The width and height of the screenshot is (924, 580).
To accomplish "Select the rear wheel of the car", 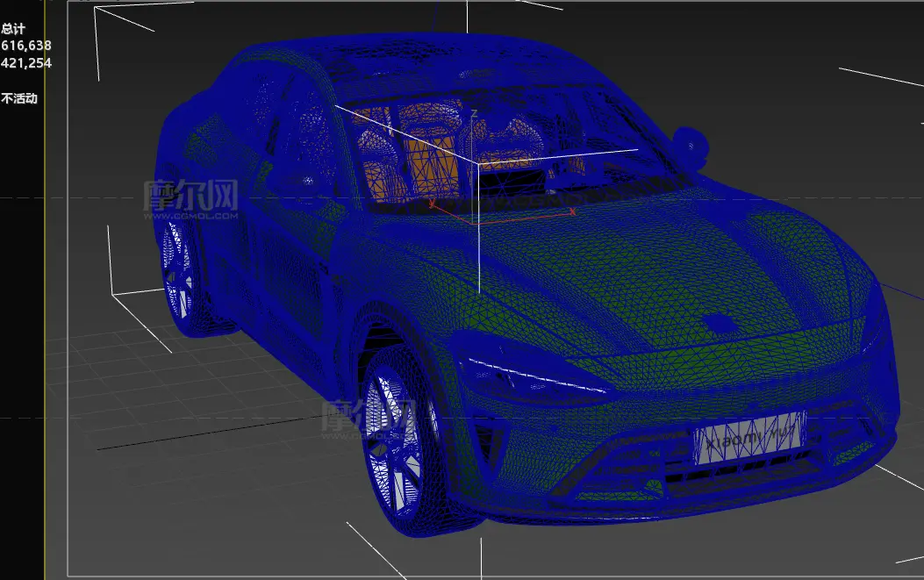I will (180, 270).
